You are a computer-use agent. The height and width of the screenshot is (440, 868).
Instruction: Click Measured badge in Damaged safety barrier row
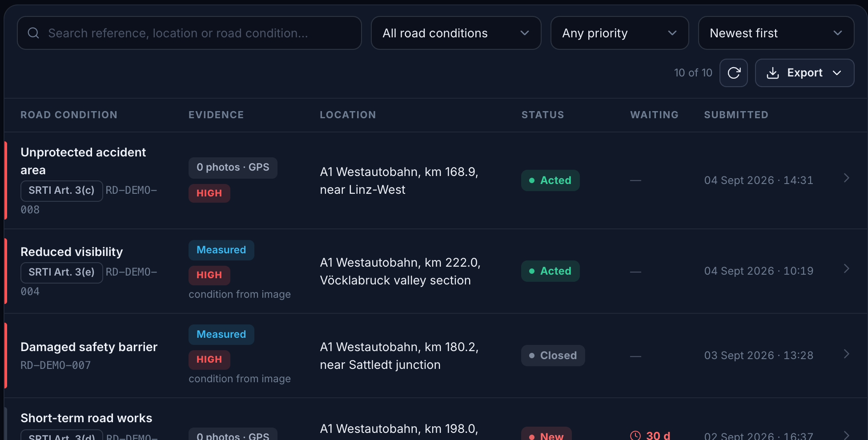[x=221, y=335]
